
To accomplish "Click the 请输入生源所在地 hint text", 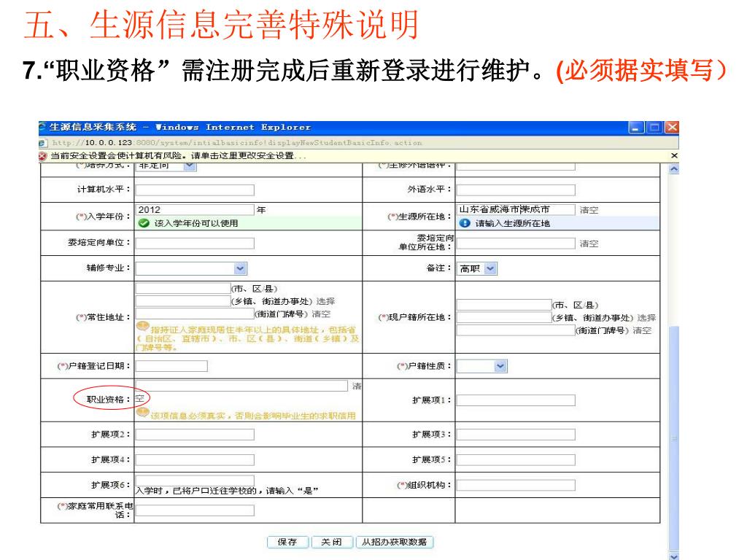I will click(x=513, y=223).
